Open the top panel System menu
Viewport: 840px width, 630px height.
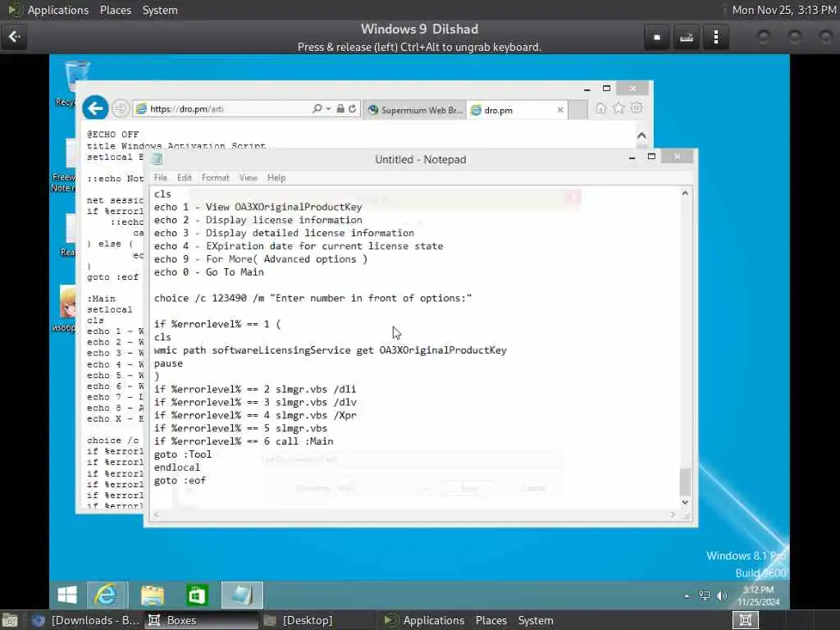point(160,10)
